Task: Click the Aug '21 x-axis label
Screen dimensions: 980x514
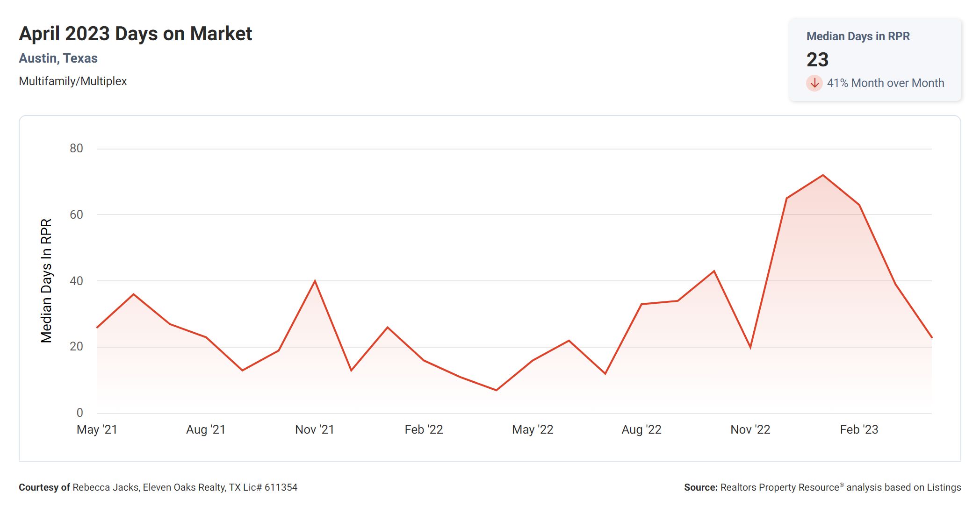Action: click(x=206, y=429)
